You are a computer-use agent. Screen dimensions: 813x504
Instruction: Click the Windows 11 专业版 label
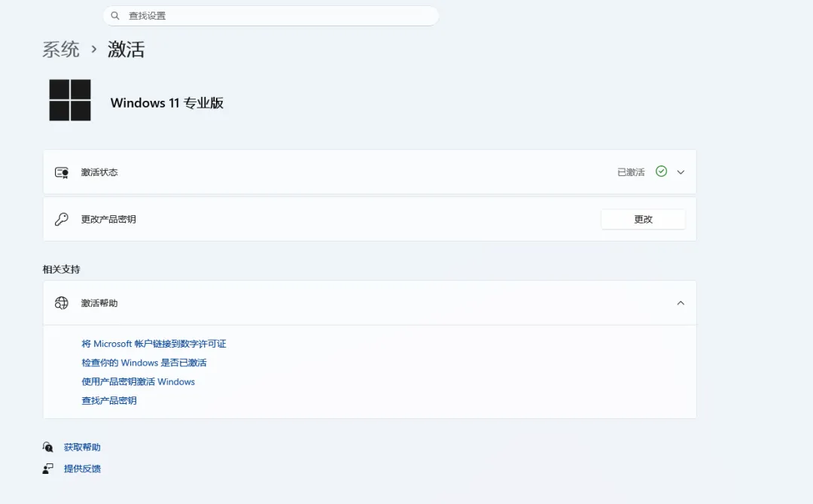(x=167, y=103)
